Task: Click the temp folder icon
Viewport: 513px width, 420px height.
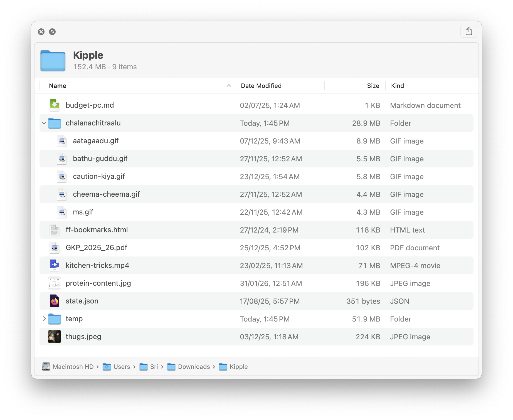Action: [55, 319]
